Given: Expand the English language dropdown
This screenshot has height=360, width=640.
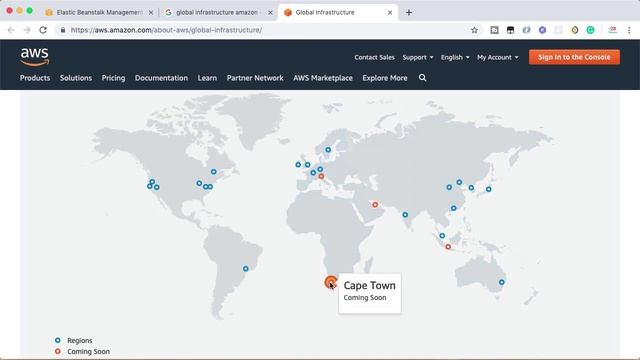Looking at the screenshot, I should click(x=455, y=57).
